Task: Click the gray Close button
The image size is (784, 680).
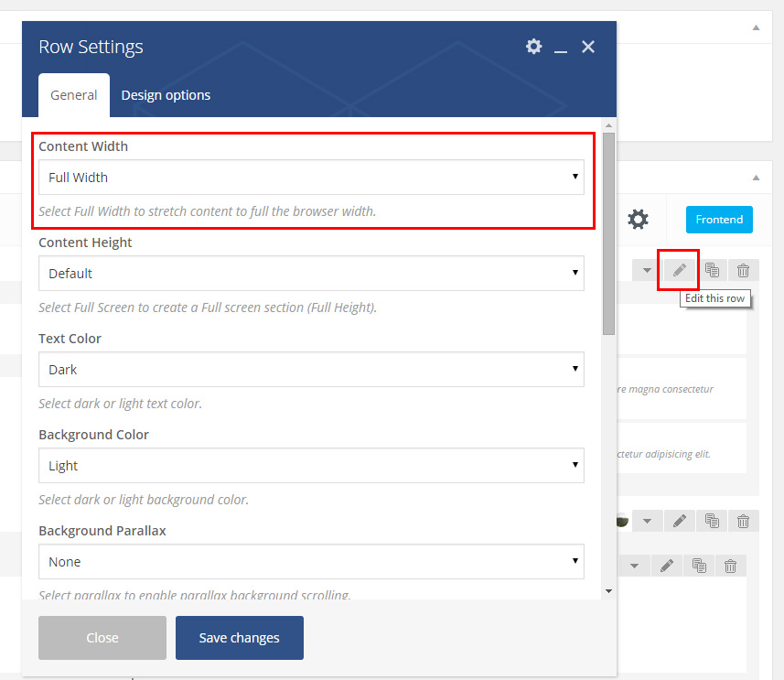Action: pos(102,638)
